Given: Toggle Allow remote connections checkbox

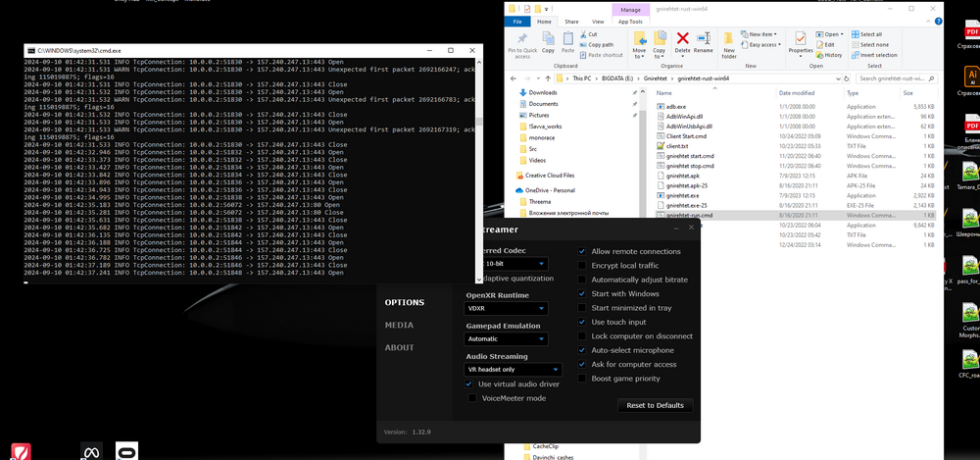Looking at the screenshot, I should tap(582, 252).
